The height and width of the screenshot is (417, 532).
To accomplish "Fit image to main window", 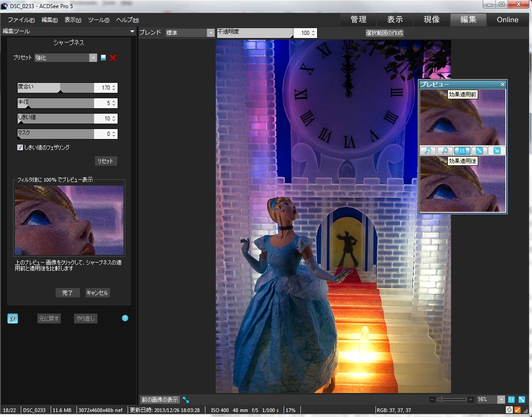I will [522, 400].
